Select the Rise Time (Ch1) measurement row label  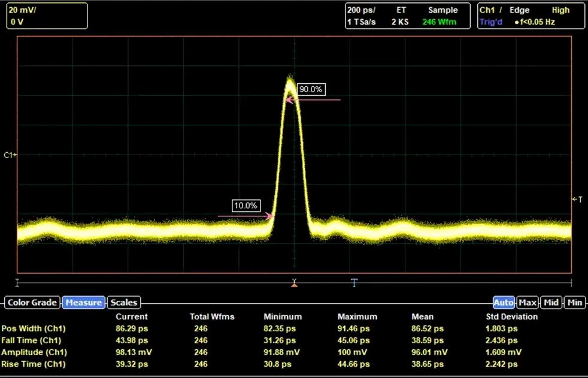[x=34, y=364]
